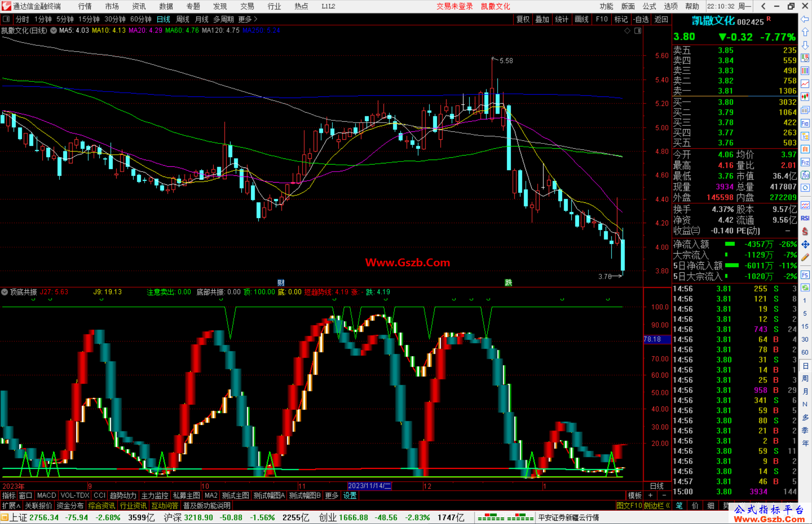The image size is (812, 524).
Task: Open the 公式 menu
Action: (649, 6)
